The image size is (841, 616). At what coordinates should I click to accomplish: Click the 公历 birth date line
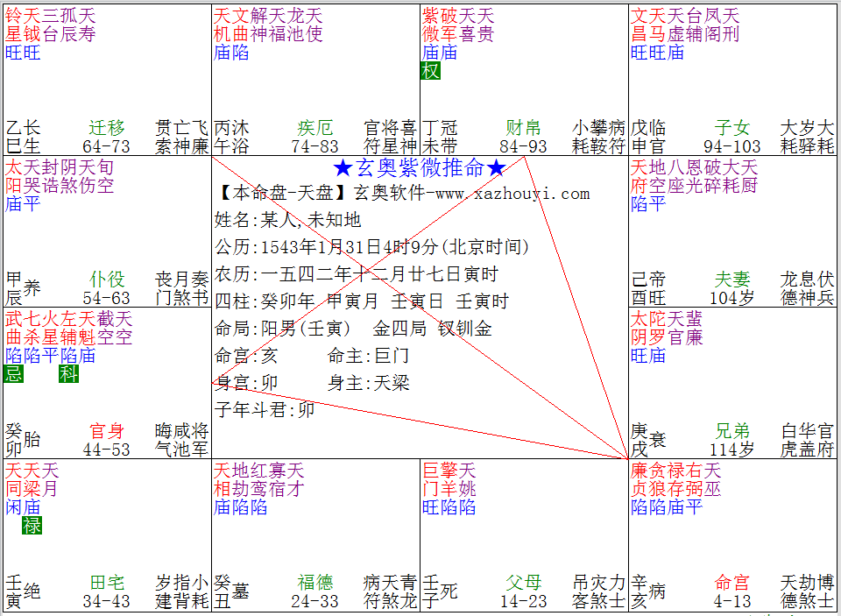tap(371, 247)
